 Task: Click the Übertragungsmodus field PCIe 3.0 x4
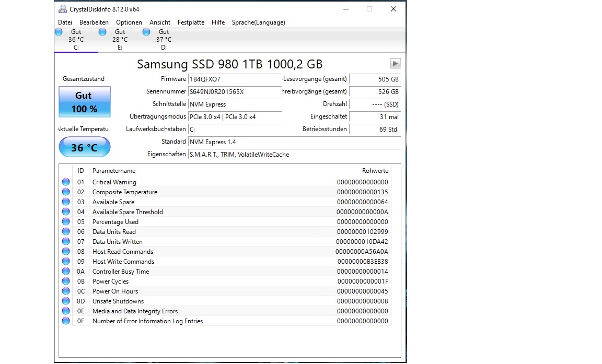point(235,117)
